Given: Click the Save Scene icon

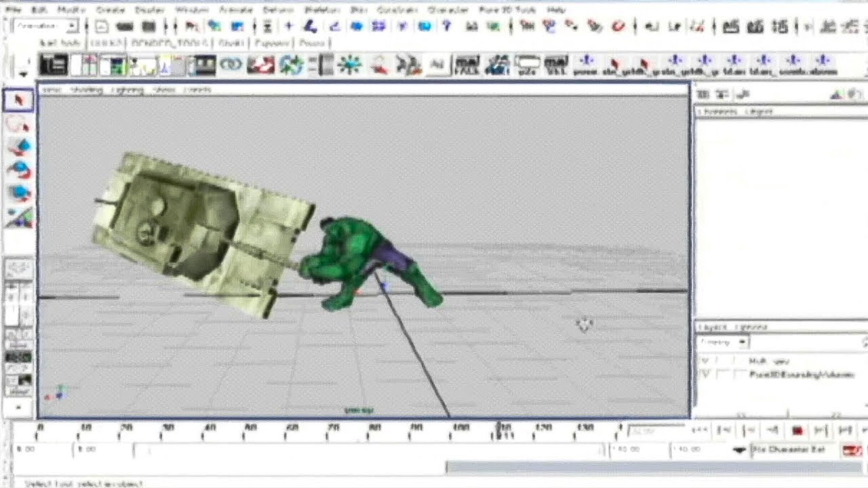Looking at the screenshot, I should click(x=149, y=26).
